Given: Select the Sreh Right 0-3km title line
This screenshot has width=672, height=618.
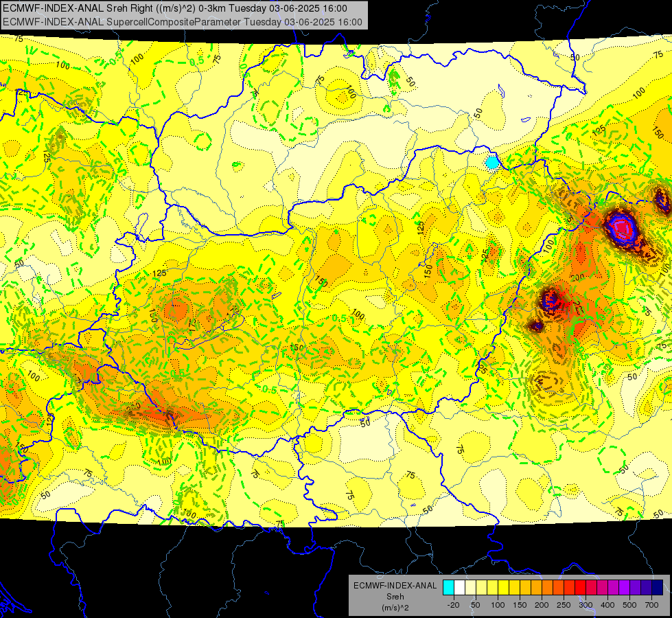Looking at the screenshot, I should [x=175, y=8].
